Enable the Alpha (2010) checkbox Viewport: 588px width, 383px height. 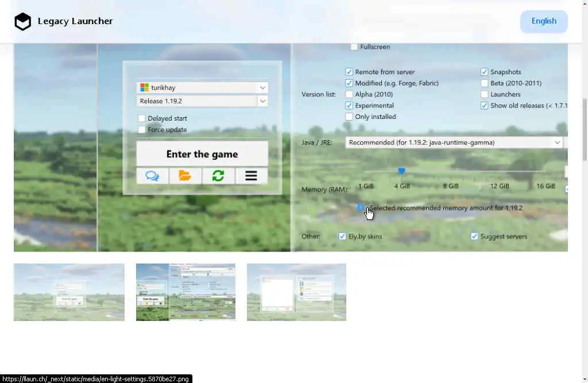pos(349,94)
